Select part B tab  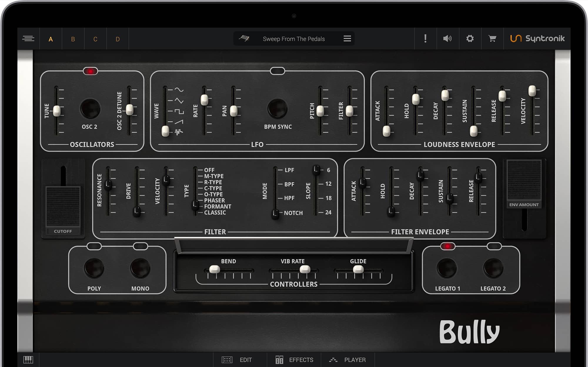[73, 39]
